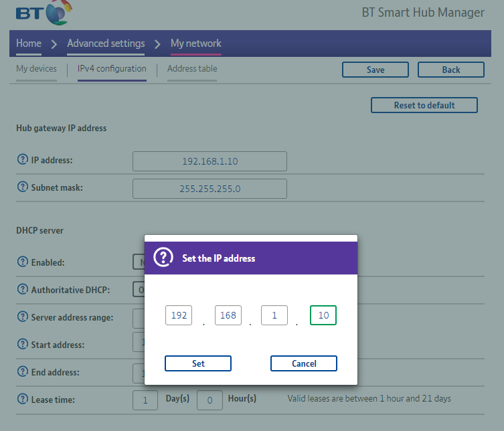Click help icon next to Authoritative DHCP

pos(22,290)
